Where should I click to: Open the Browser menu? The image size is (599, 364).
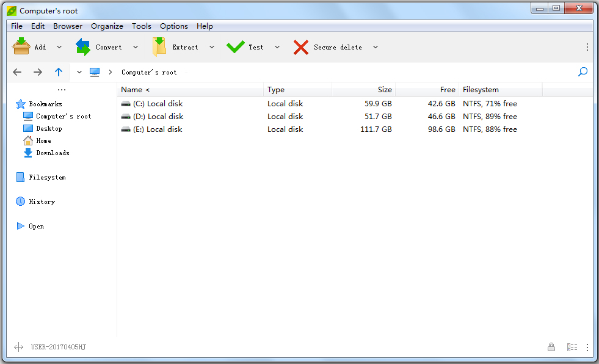[x=68, y=26]
